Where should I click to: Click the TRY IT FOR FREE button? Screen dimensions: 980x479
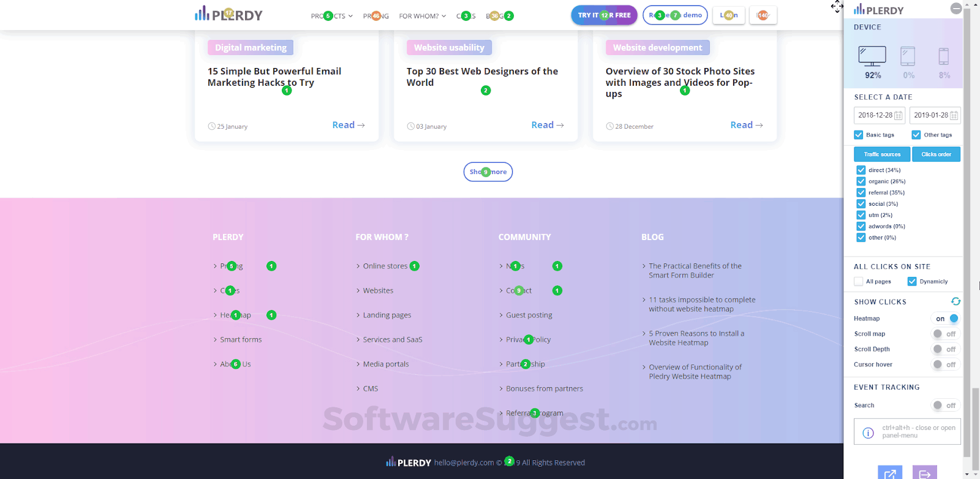point(604,14)
